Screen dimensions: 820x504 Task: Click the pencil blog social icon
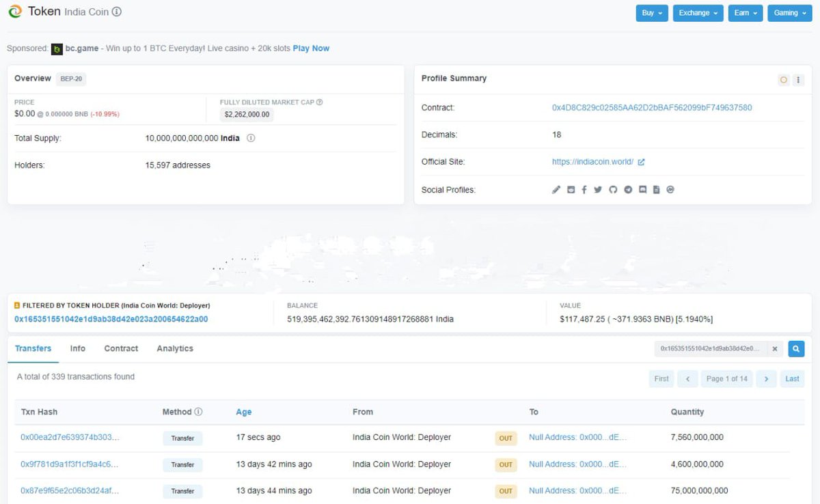point(556,190)
